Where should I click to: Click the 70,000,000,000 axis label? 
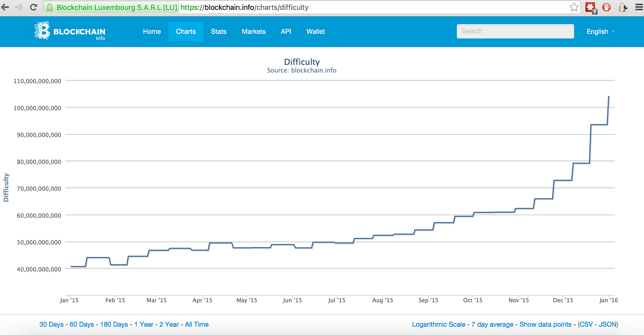click(x=39, y=188)
